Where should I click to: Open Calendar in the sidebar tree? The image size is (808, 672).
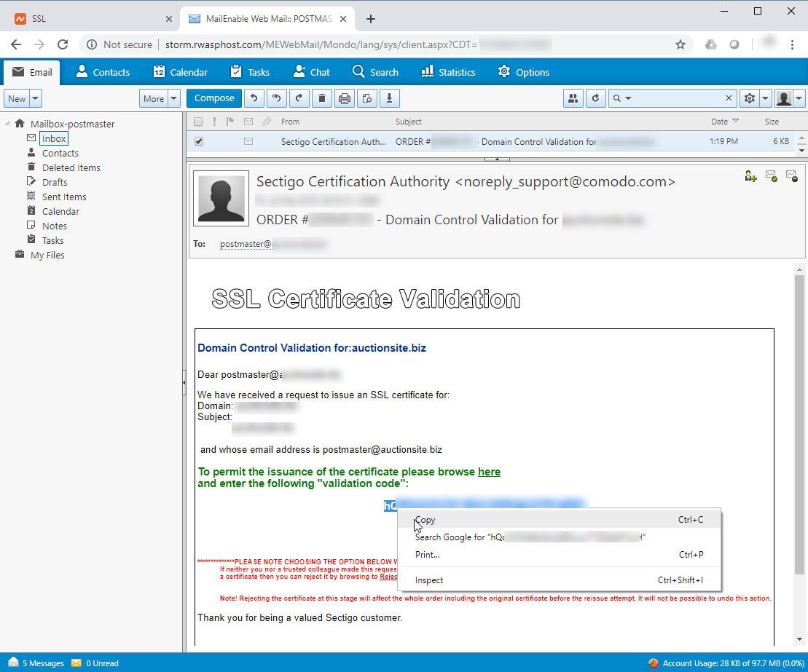coord(60,211)
